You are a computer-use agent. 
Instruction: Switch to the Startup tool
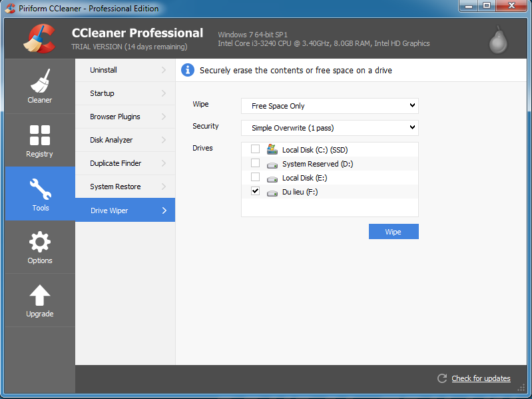point(125,93)
